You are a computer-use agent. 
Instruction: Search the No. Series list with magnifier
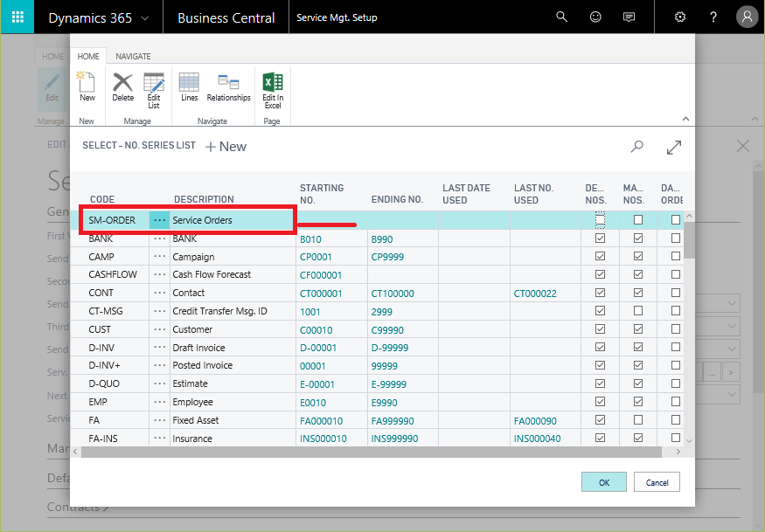click(636, 146)
